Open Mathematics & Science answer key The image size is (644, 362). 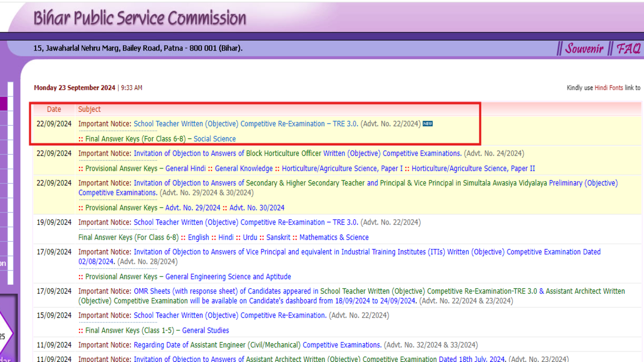pos(334,237)
